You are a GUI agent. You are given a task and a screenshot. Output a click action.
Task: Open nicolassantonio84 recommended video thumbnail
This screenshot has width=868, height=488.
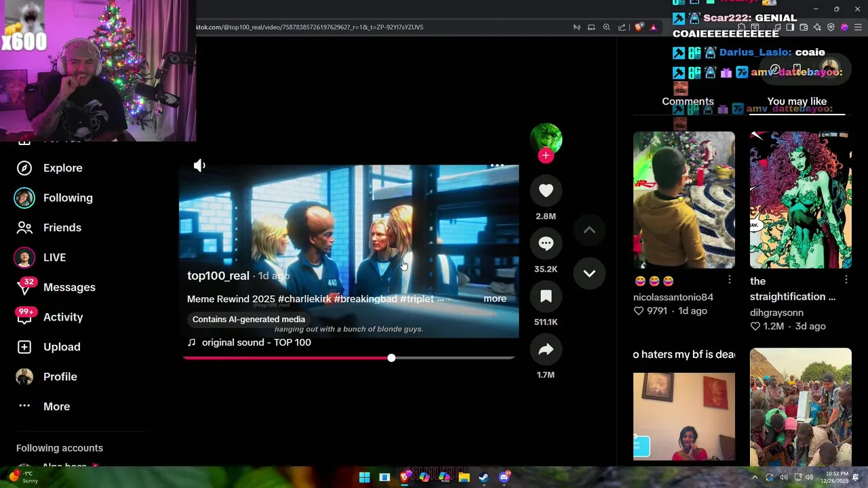pyautogui.click(x=684, y=200)
